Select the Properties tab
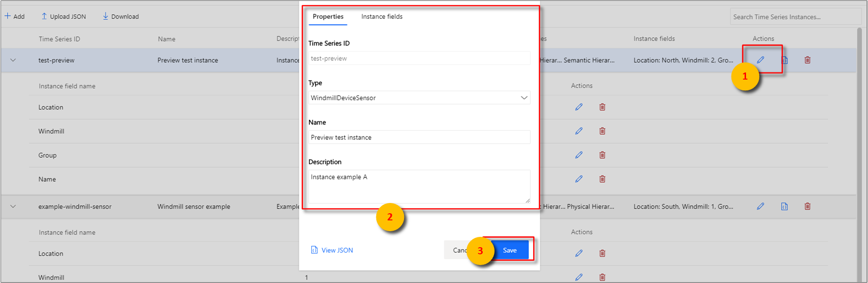The width and height of the screenshot is (868, 283). pos(328,16)
